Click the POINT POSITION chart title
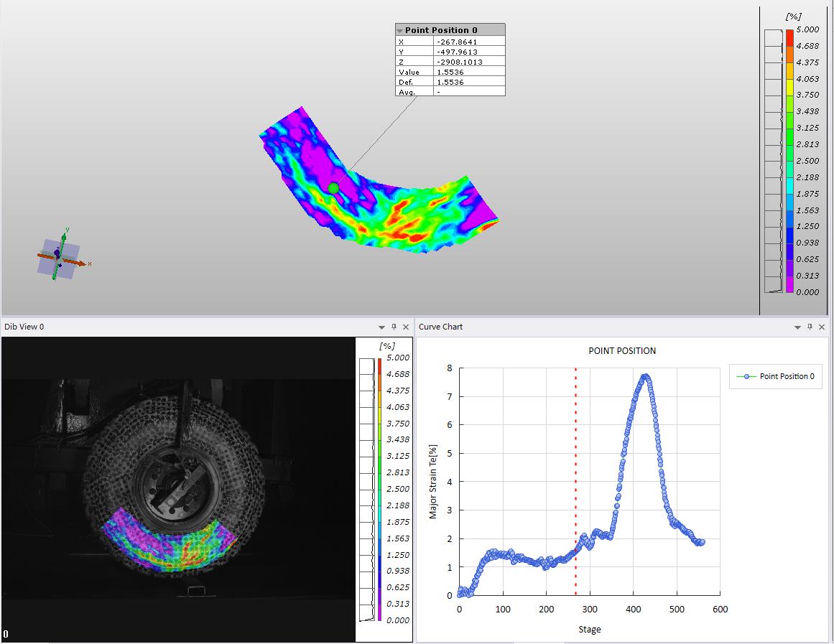The image size is (834, 644). [622, 351]
